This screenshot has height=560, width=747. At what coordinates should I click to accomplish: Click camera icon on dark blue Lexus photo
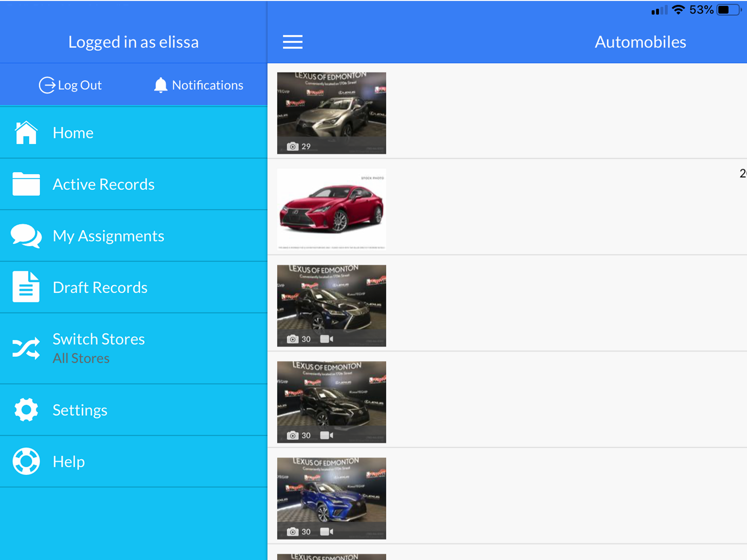point(293,339)
